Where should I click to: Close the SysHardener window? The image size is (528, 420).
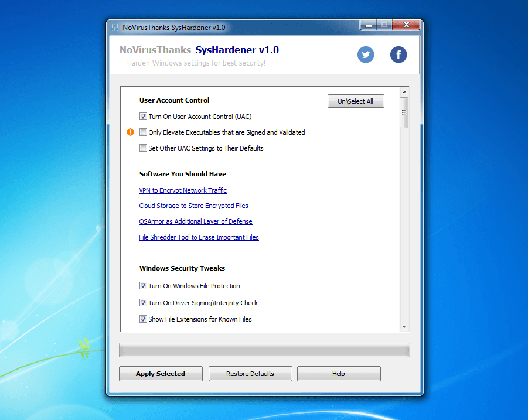coord(406,25)
